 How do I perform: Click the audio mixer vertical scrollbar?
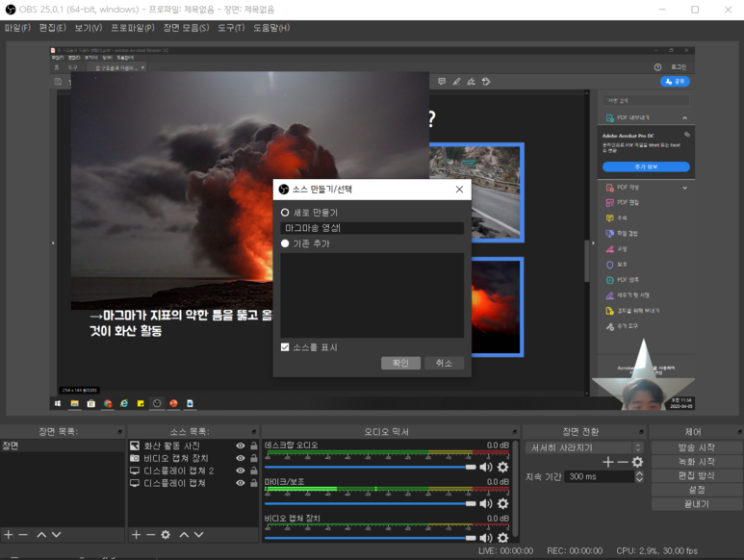point(516,490)
